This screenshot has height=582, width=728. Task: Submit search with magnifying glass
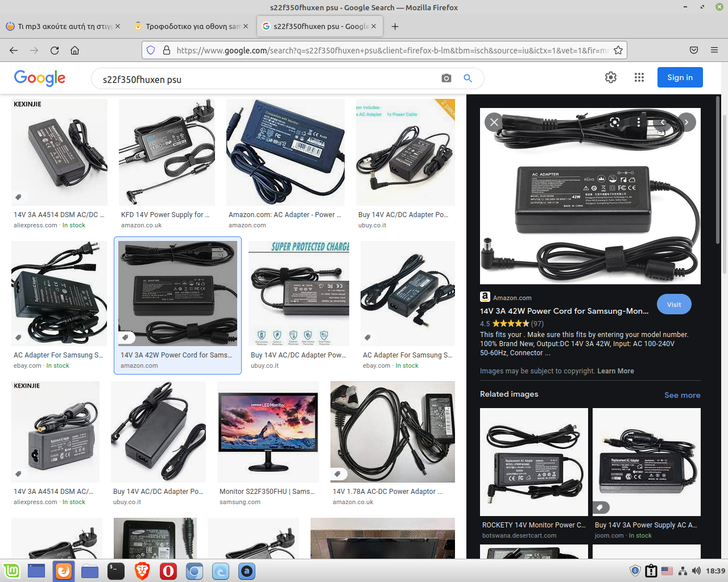coord(468,78)
